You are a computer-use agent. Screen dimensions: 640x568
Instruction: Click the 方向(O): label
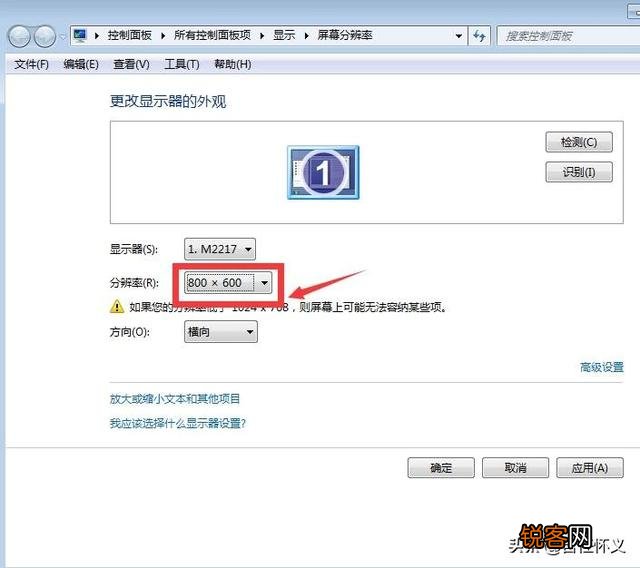pos(129,332)
